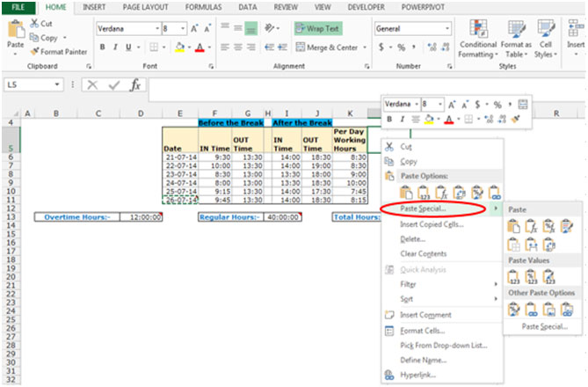
Task: Click decrease indent icon in ribbon
Action: click(269, 47)
